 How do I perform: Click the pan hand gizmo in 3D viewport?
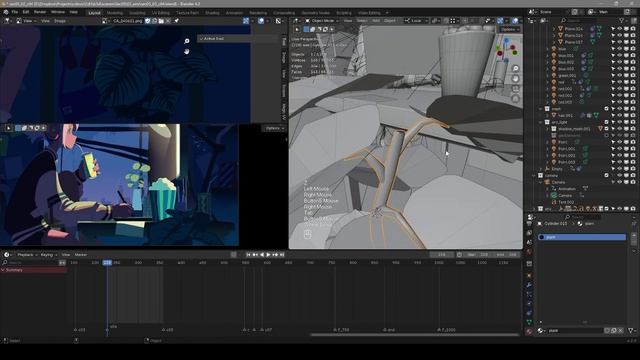516,79
